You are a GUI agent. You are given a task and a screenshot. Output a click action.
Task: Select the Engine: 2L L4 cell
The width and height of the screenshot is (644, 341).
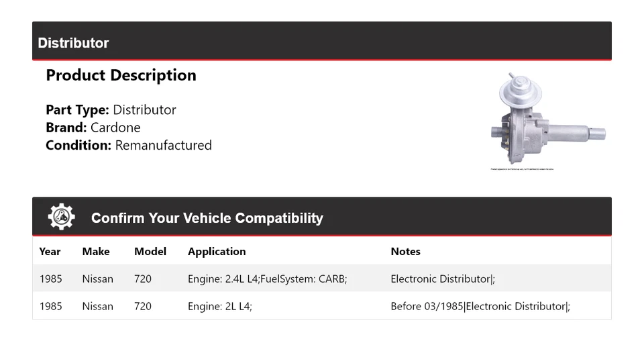219,306
